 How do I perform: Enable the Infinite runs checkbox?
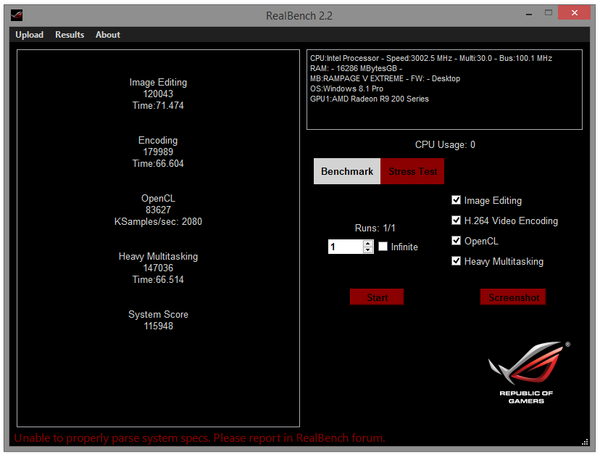pos(383,246)
